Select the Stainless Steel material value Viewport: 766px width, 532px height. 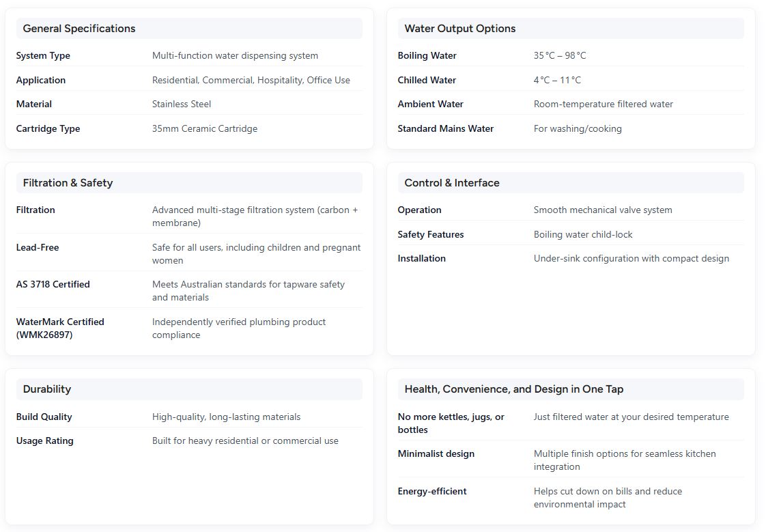point(182,104)
